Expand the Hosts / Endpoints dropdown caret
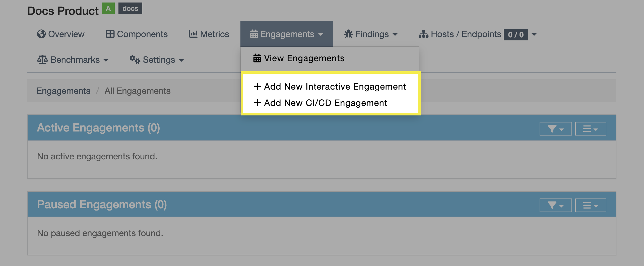 click(534, 35)
